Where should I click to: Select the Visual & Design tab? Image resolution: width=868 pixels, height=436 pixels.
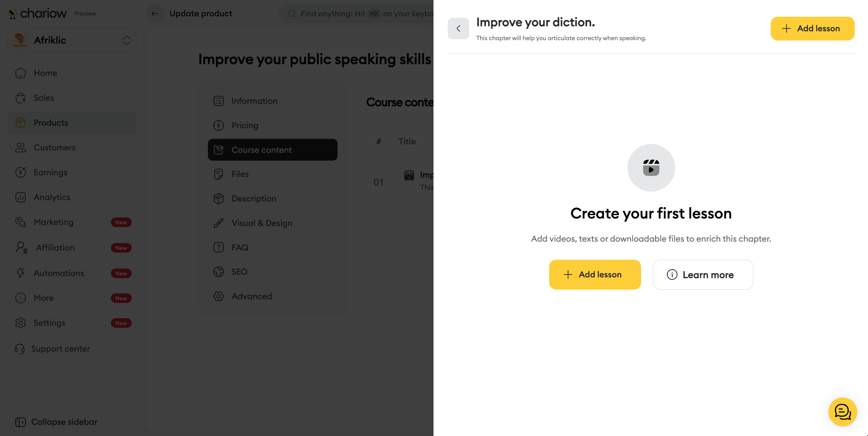pos(262,223)
